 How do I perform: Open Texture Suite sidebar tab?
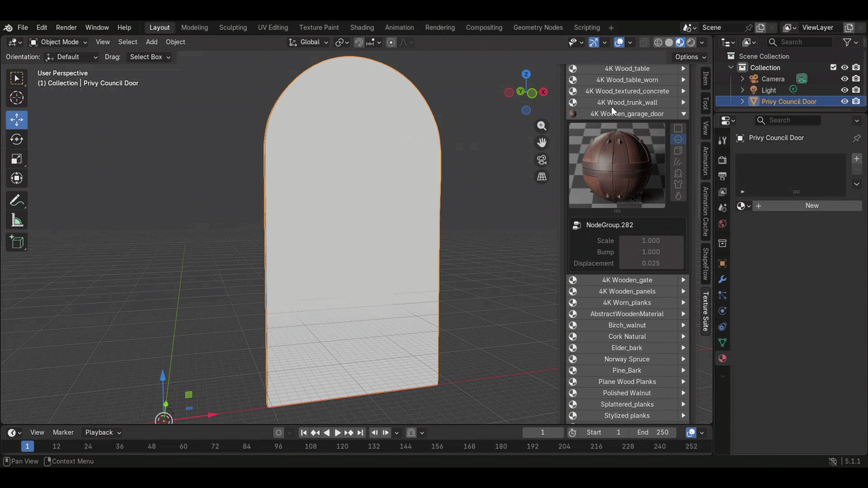coord(705,311)
